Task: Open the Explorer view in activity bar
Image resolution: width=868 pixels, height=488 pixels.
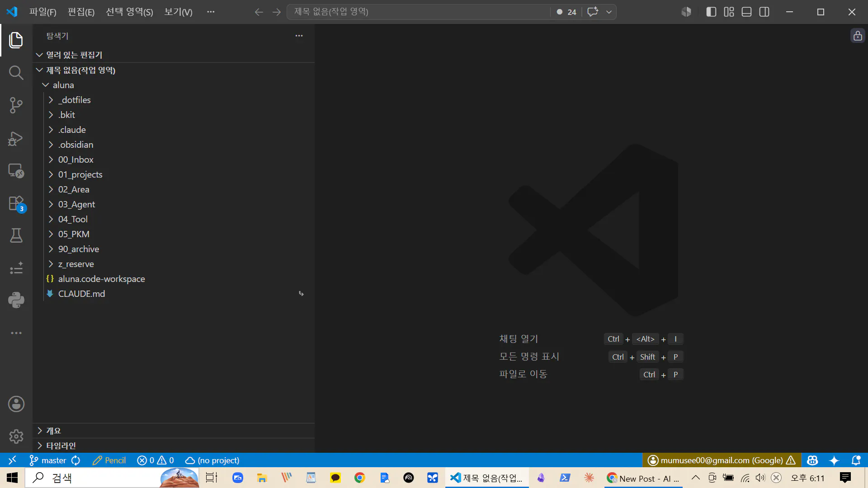Action: (16, 40)
